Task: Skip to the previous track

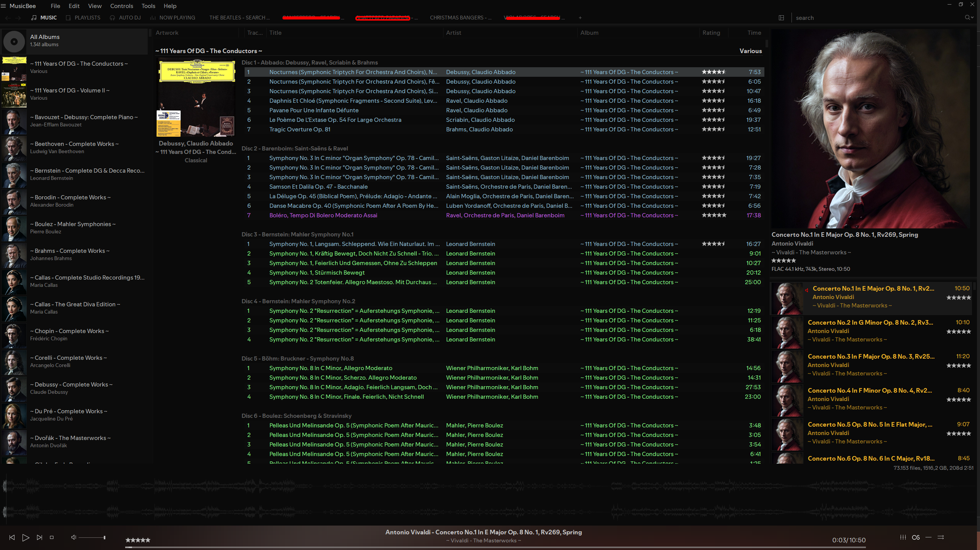Action: 12,537
